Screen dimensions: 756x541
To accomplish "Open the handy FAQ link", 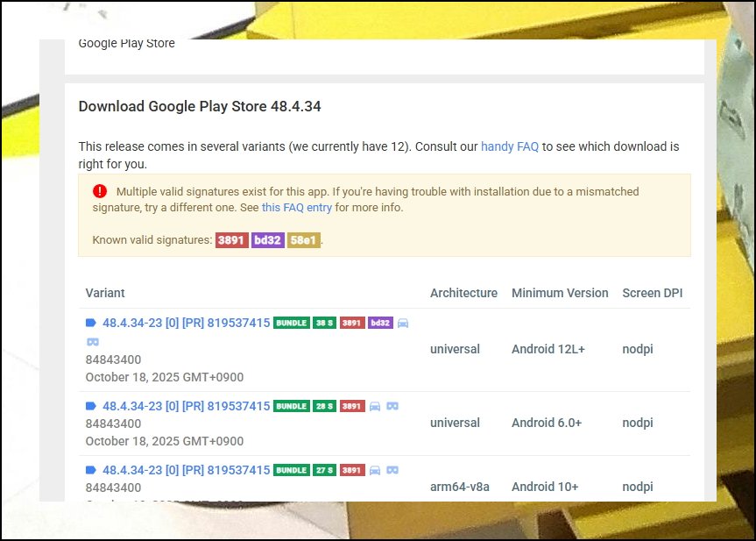I will click(x=510, y=146).
